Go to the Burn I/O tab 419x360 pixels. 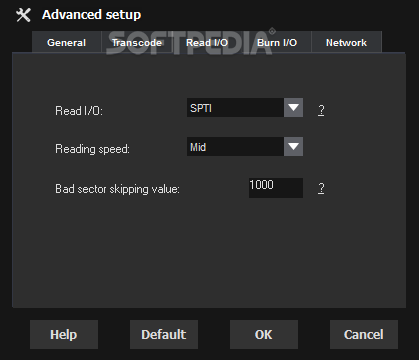pyautogui.click(x=277, y=42)
